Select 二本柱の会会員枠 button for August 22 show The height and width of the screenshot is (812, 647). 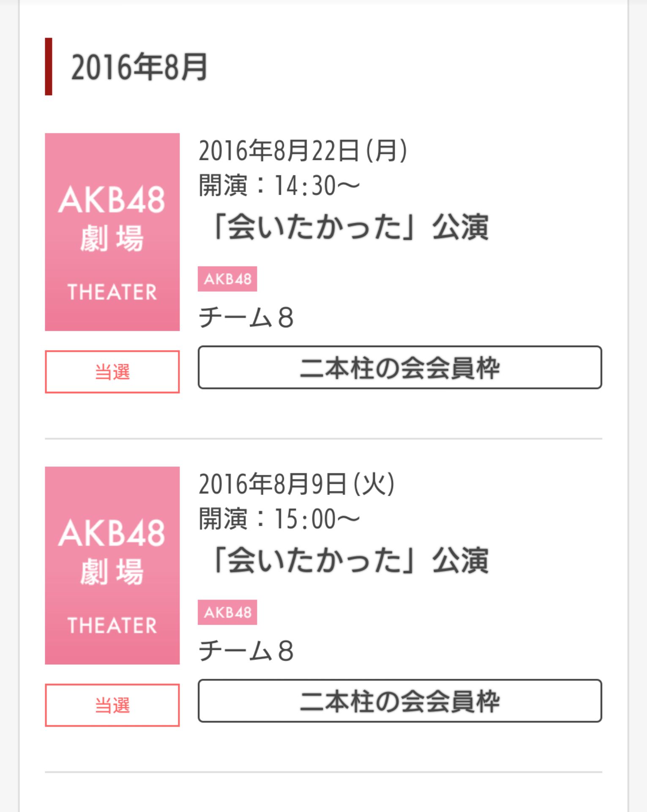coord(400,367)
